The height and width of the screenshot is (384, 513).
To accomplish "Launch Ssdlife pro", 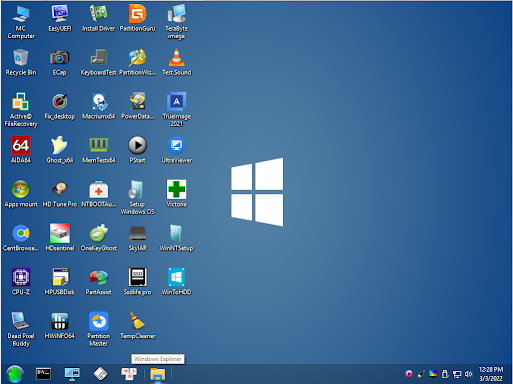I will coord(137,282).
